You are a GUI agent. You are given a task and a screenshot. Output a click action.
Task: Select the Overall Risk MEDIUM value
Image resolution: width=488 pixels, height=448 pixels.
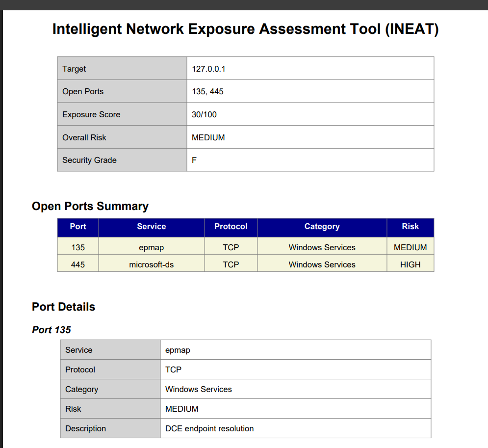point(208,137)
